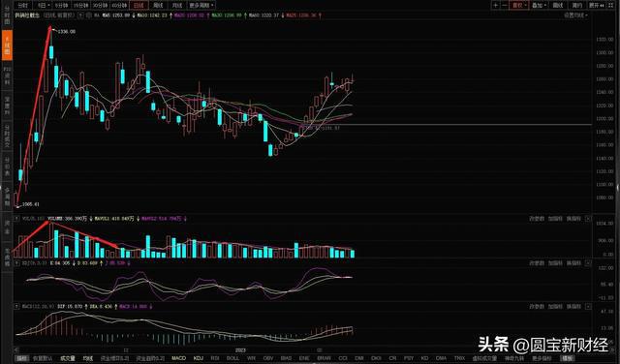Select the BOLL indicator at the bottom bar

232,358
